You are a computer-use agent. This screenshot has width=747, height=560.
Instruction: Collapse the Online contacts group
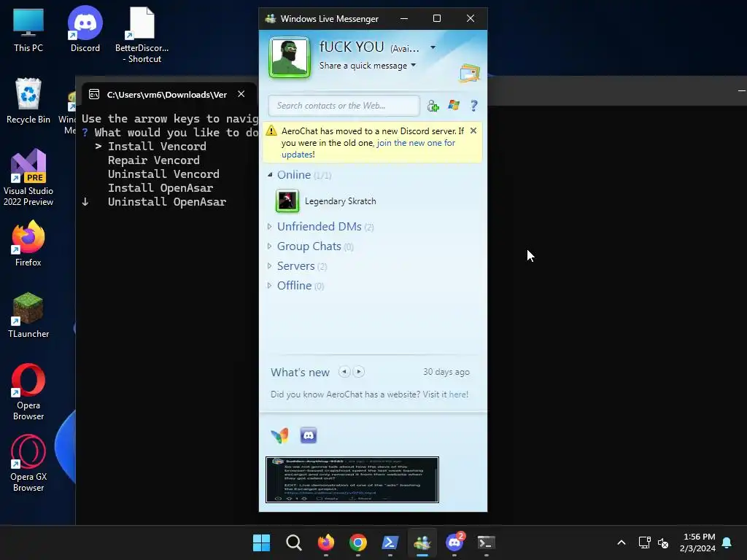[x=270, y=175]
